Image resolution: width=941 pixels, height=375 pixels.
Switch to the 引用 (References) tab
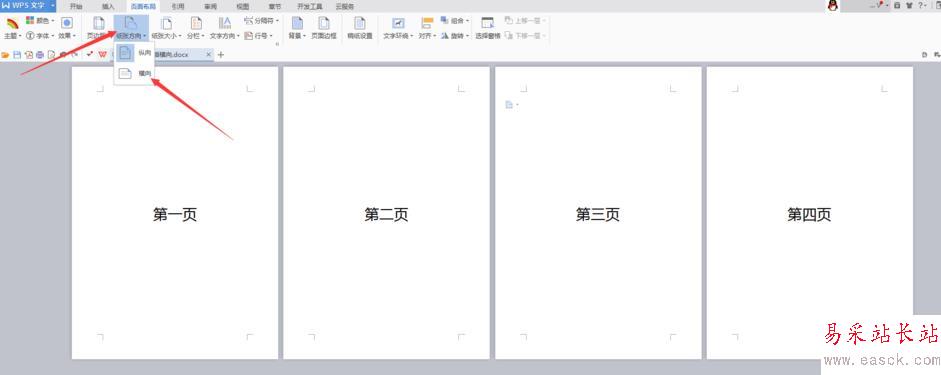click(178, 7)
